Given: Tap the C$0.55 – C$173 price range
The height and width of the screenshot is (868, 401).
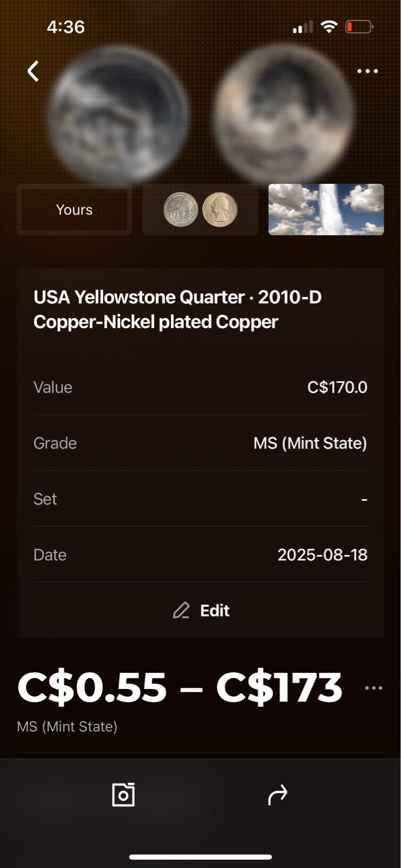Looking at the screenshot, I should point(180,688).
